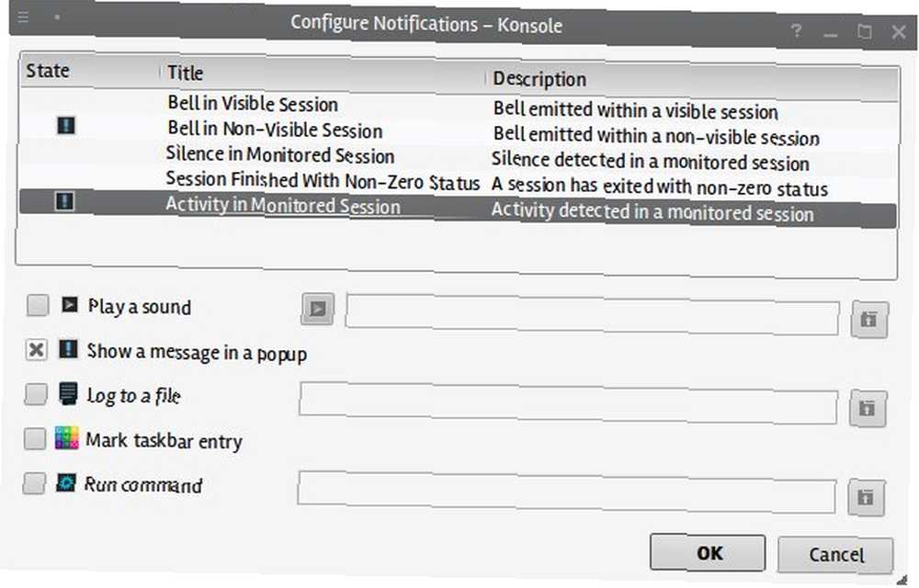This screenshot has height=588, width=919.
Task: Click the help question mark in title bar
Action: click(795, 30)
